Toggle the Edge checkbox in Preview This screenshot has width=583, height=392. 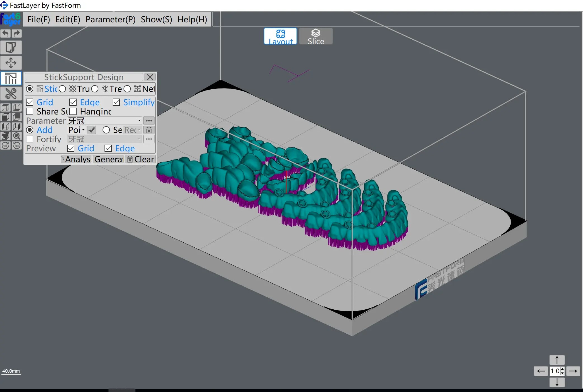pyautogui.click(x=108, y=148)
